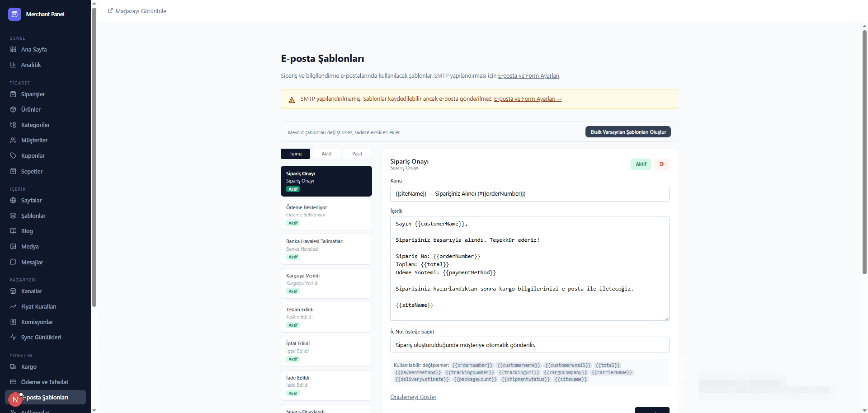This screenshot has width=868, height=413.
Task: Select the Ödeme Bekleniyor template card
Action: coord(326,215)
